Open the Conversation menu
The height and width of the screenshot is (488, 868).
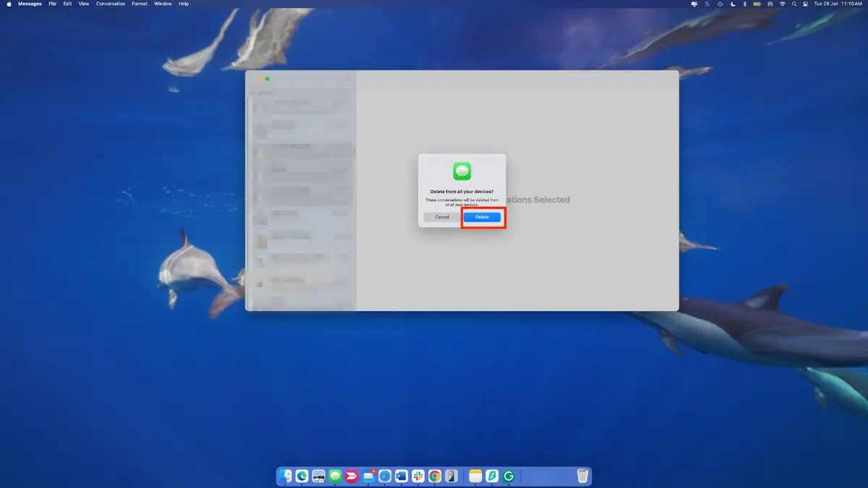111,4
